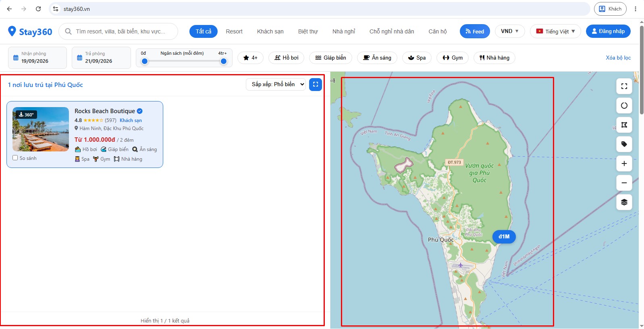644x329 pixels.
Task: Enable the Spa filter chip
Action: 417,58
